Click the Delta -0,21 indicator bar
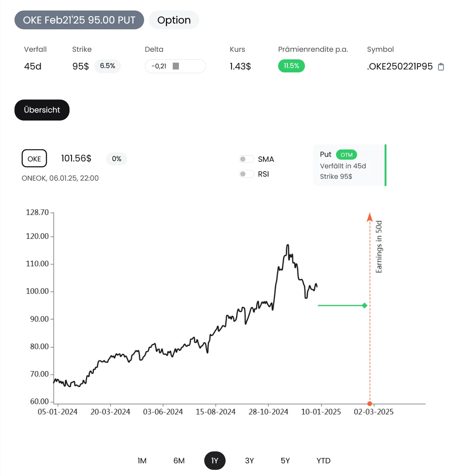This screenshot has width=465, height=476. pyautogui.click(x=175, y=66)
